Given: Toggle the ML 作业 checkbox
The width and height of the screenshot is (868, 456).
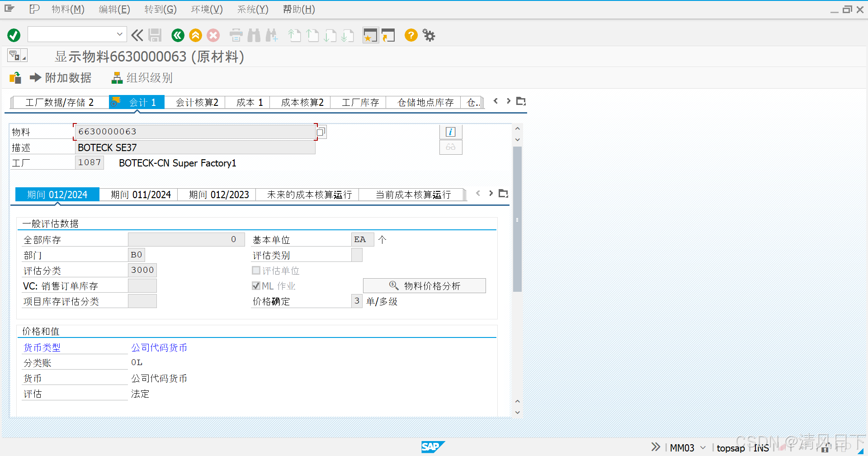Looking at the screenshot, I should point(256,285).
